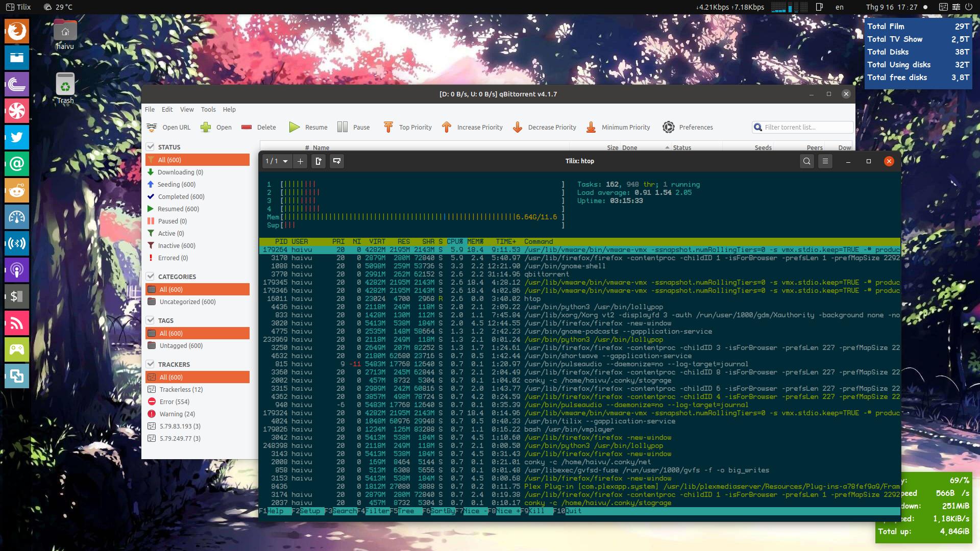
Task: Click the Open URL toolbar icon in qBittorrent
Action: tap(152, 127)
